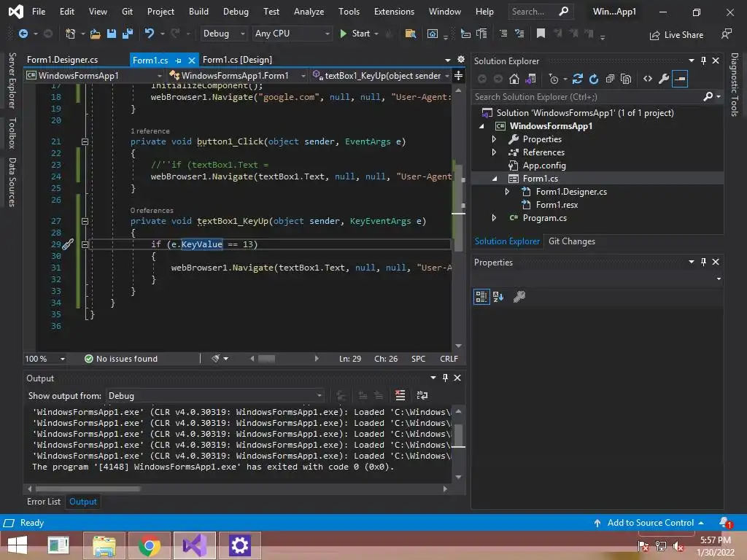Toggle Preview Selected Items button
The image size is (747, 560).
pyautogui.click(x=680, y=79)
